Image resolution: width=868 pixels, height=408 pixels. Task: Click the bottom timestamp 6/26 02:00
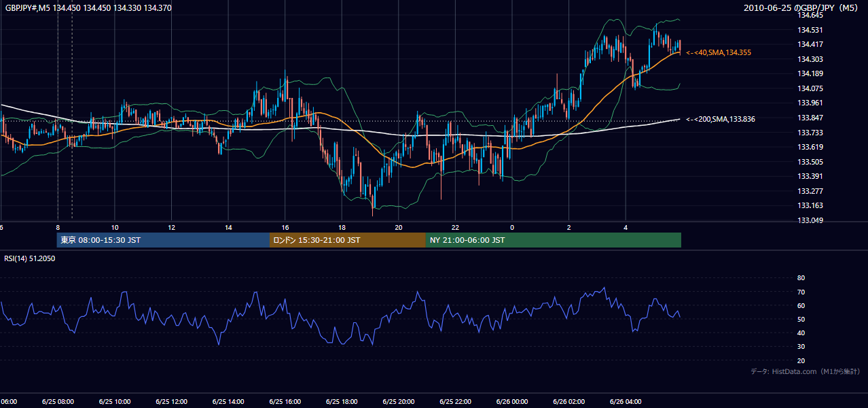(x=569, y=402)
